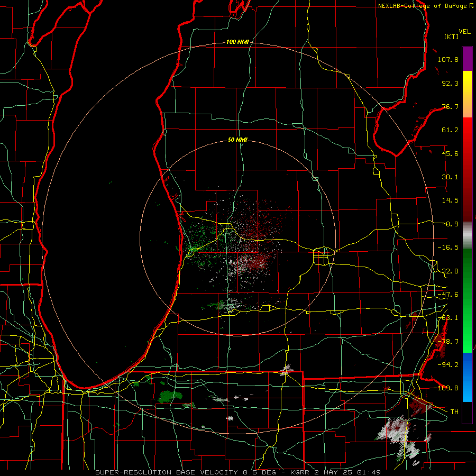The image size is (476, 476).
Task: Click the 50 NMI range ring label
Action: click(237, 140)
